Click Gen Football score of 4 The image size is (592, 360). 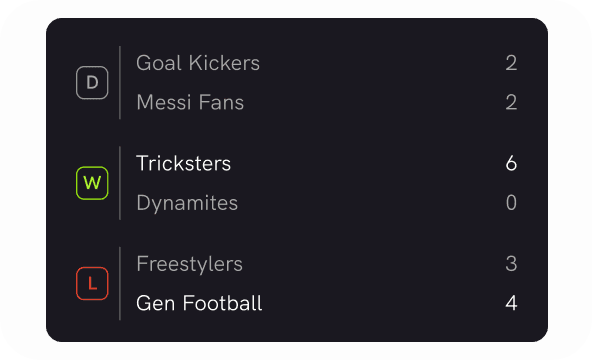pyautogui.click(x=511, y=303)
